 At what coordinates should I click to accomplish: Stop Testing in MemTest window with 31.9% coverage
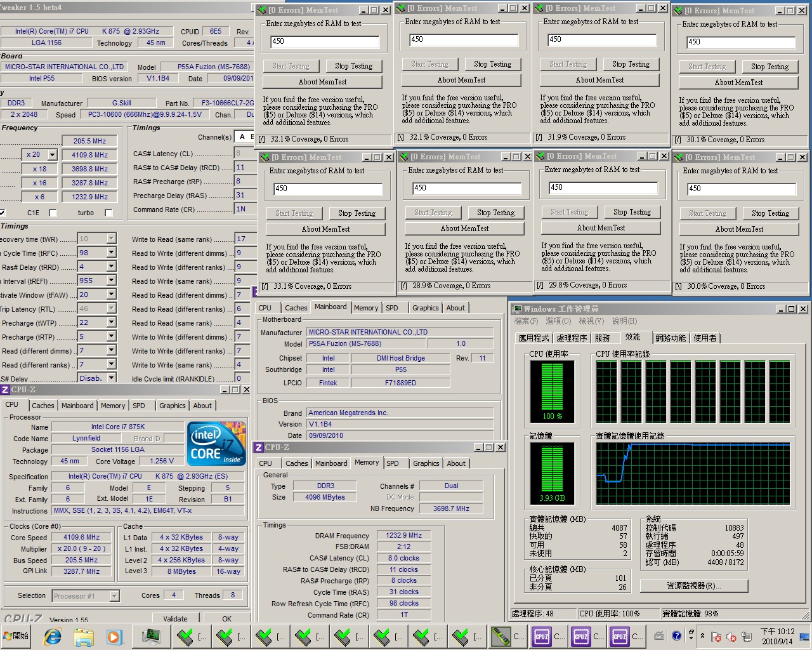(631, 64)
